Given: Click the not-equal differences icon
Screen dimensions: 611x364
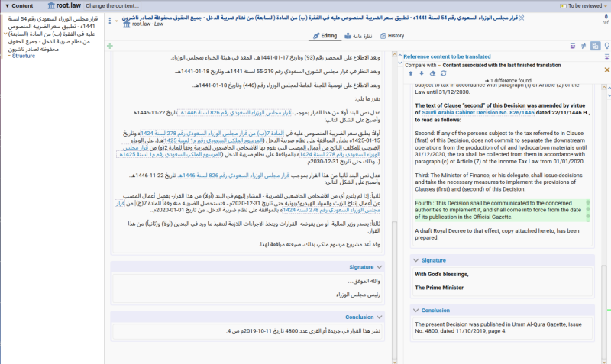Looking at the screenshot, I should tap(584, 46).
